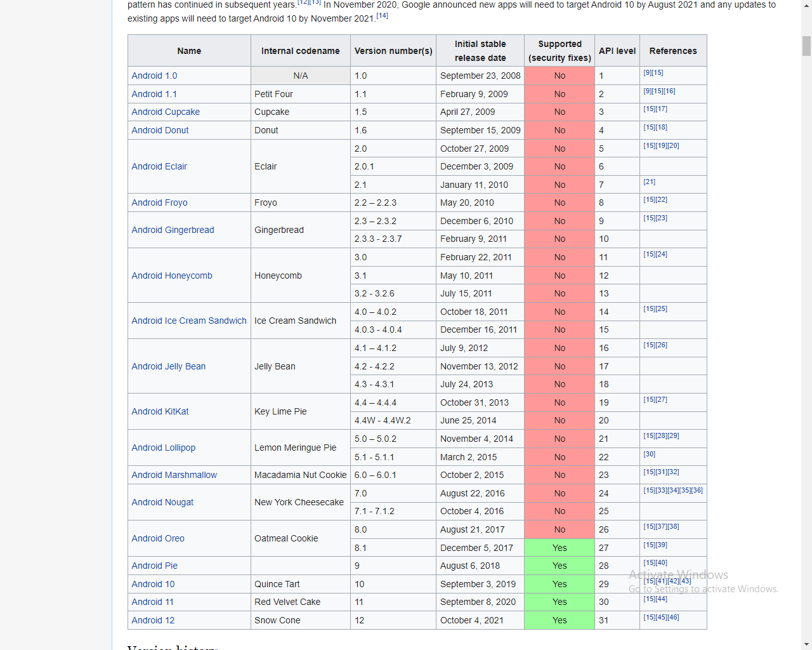Click the Petit Four codename cell
812x650 pixels.
click(x=301, y=94)
